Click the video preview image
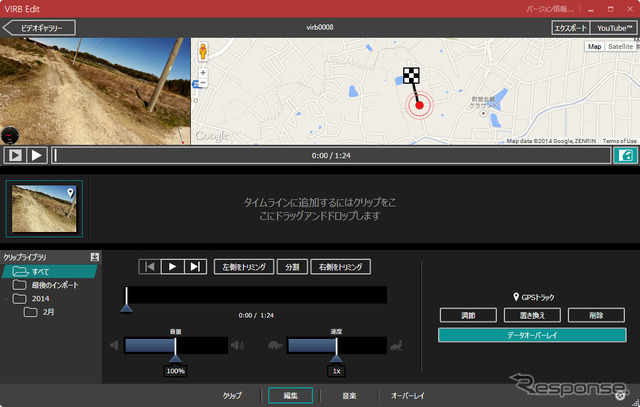This screenshot has height=407, width=640. [x=95, y=91]
